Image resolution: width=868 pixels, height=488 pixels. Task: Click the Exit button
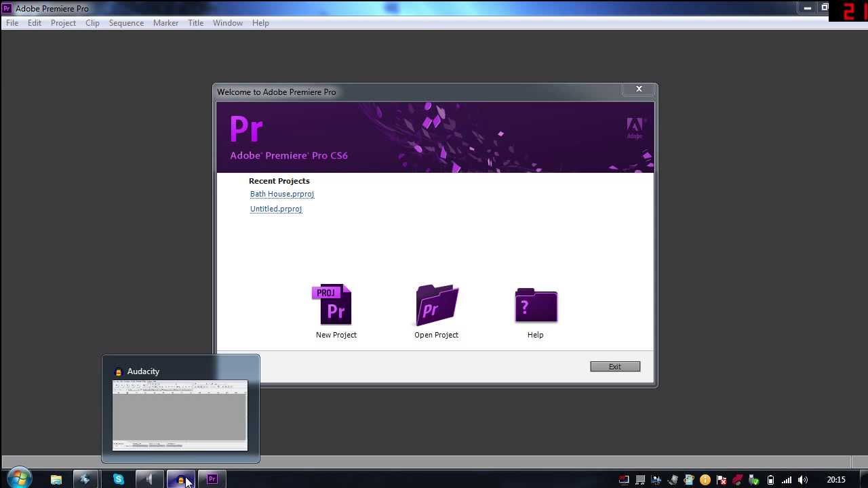point(615,367)
